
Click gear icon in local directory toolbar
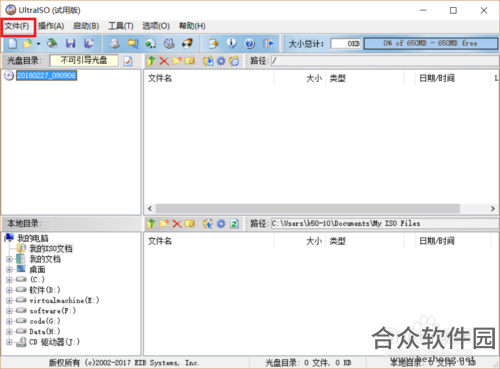click(221, 223)
